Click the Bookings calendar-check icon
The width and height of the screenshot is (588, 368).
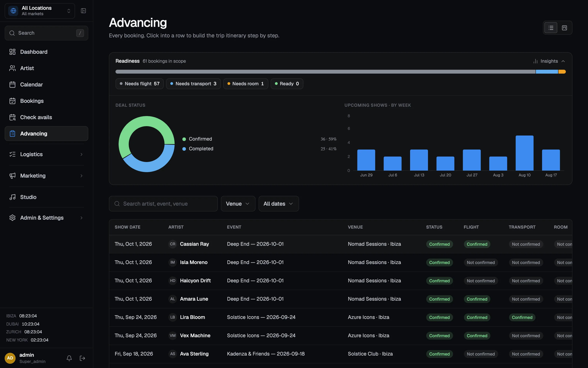pos(12,101)
